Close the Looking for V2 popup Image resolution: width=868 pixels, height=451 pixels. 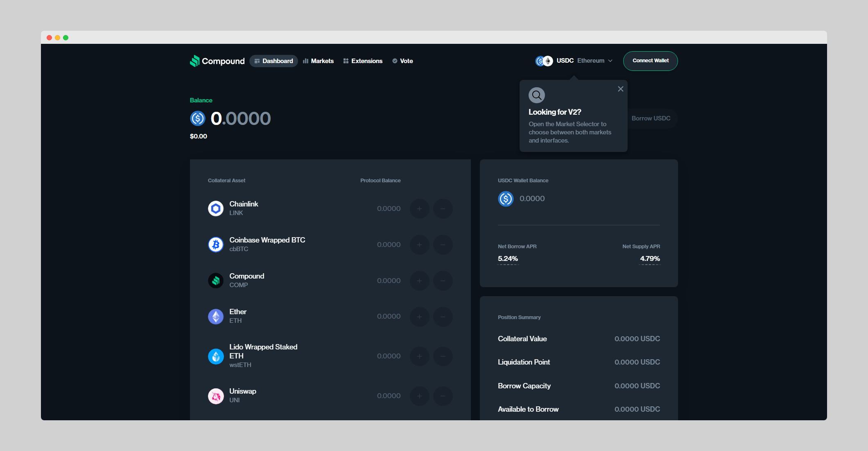[620, 89]
